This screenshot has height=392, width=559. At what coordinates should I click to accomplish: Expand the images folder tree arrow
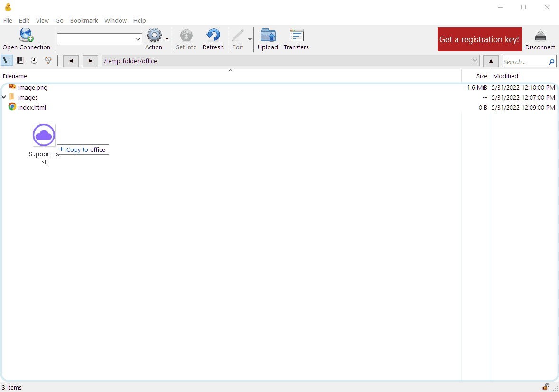point(4,97)
